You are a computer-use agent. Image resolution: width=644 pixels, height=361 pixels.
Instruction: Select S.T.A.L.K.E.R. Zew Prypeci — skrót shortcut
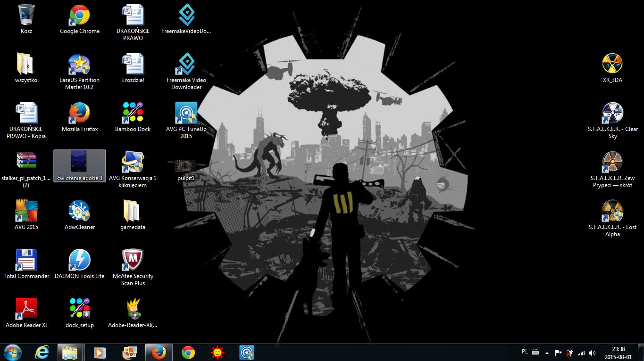(x=612, y=170)
